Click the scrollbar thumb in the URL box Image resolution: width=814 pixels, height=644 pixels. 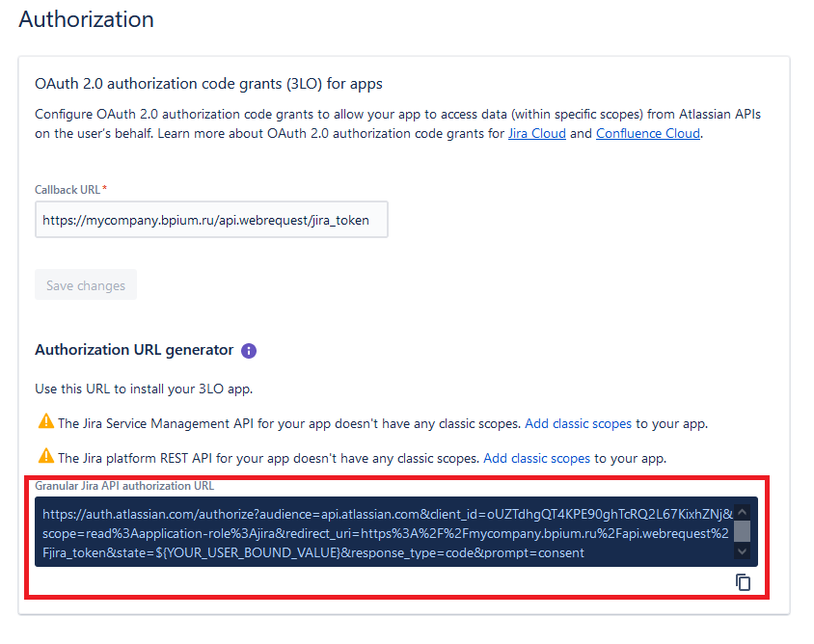[x=743, y=531]
